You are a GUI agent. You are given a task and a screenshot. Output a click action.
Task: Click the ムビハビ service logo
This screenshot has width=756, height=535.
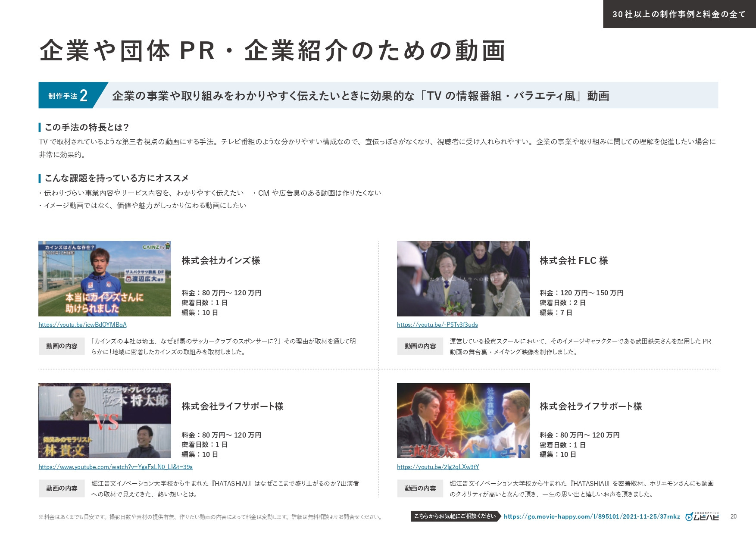[706, 517]
